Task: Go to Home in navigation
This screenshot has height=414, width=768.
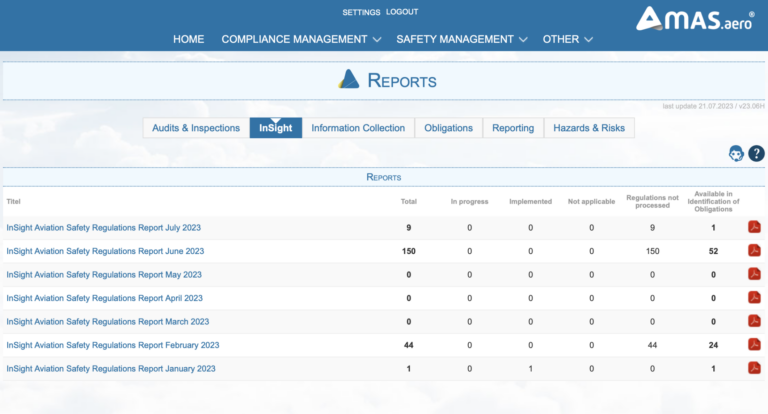Action: pyautogui.click(x=189, y=39)
